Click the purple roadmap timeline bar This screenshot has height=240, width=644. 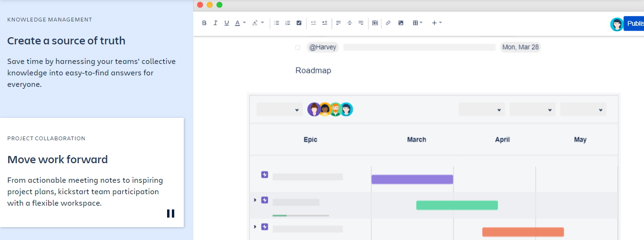point(412,179)
